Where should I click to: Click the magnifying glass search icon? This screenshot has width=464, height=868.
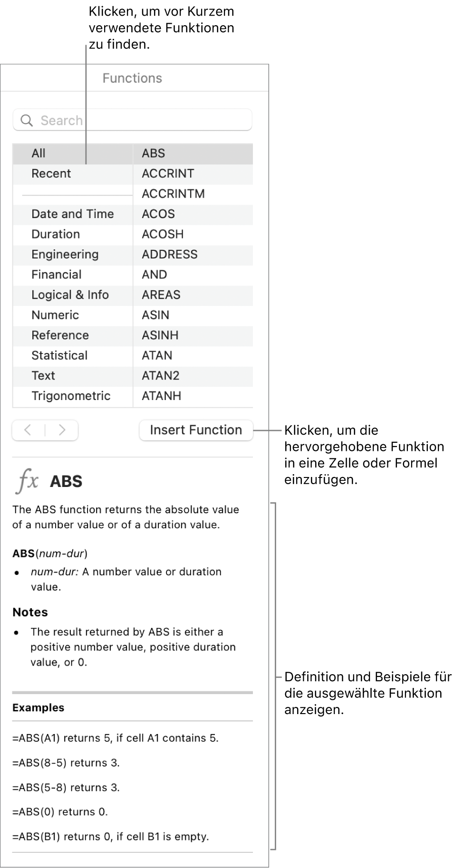[27, 121]
